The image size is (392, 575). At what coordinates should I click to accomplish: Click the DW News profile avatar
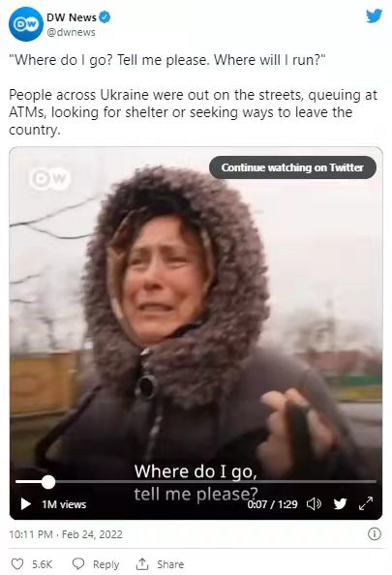pos(26,24)
